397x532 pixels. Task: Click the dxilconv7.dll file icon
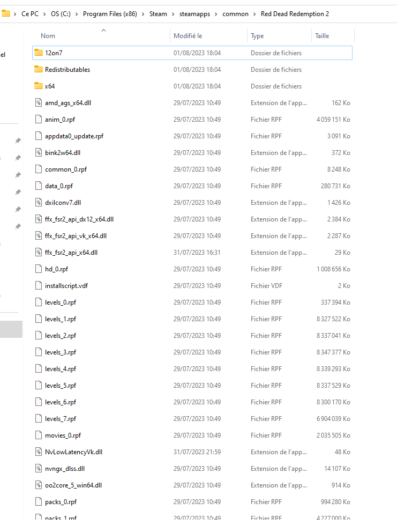39,202
